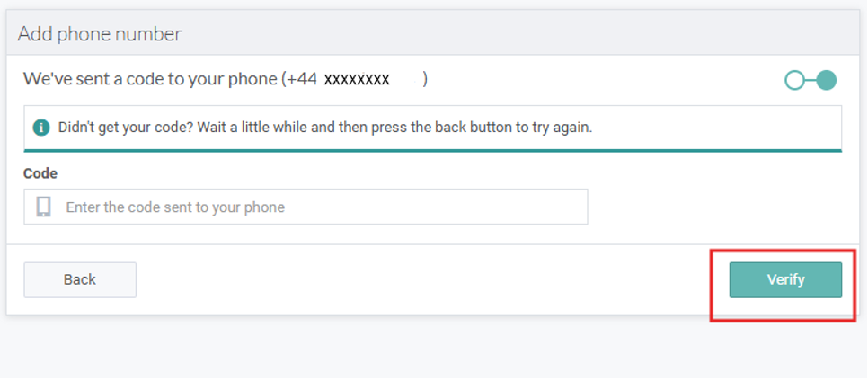Click the connector line between step circles

coord(810,81)
